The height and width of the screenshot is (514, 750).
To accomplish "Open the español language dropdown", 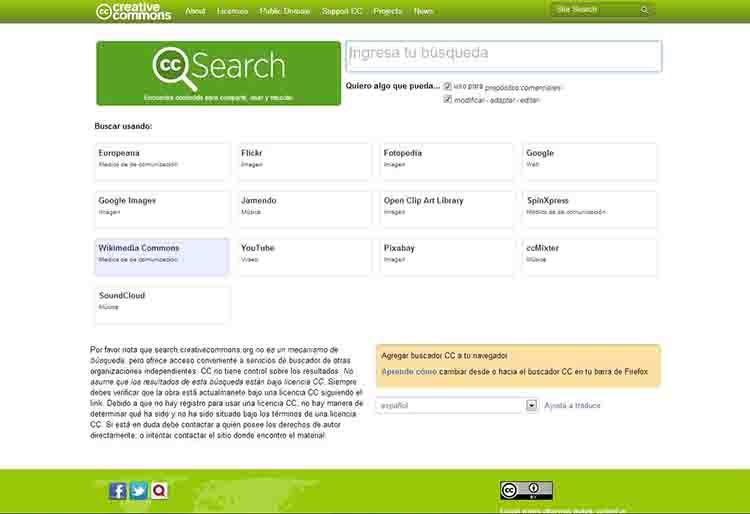I will point(457,405).
